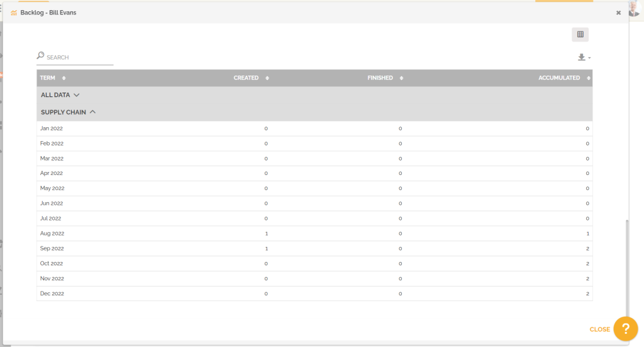
Task: Sort by the FINISHED column arrows
Action: click(x=401, y=78)
